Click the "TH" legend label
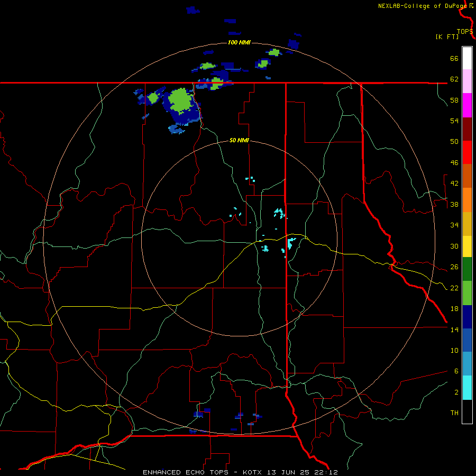The image size is (476, 476). (454, 413)
